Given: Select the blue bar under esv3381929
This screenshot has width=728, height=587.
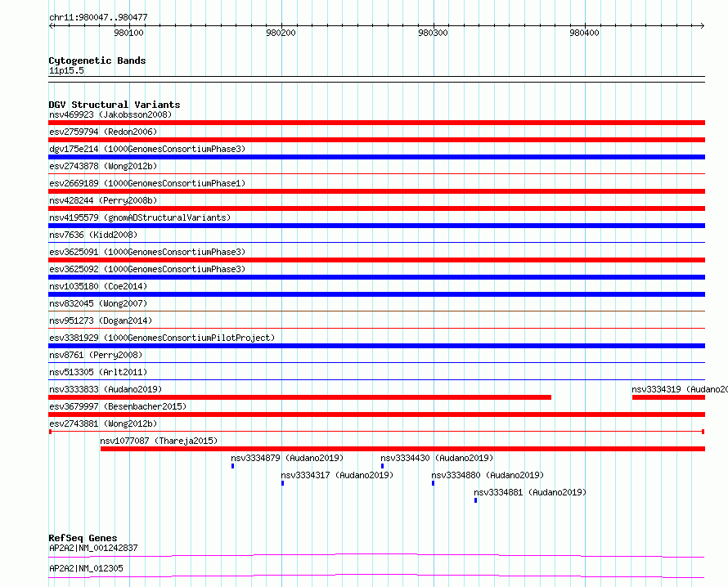Looking at the screenshot, I should 376,346.
